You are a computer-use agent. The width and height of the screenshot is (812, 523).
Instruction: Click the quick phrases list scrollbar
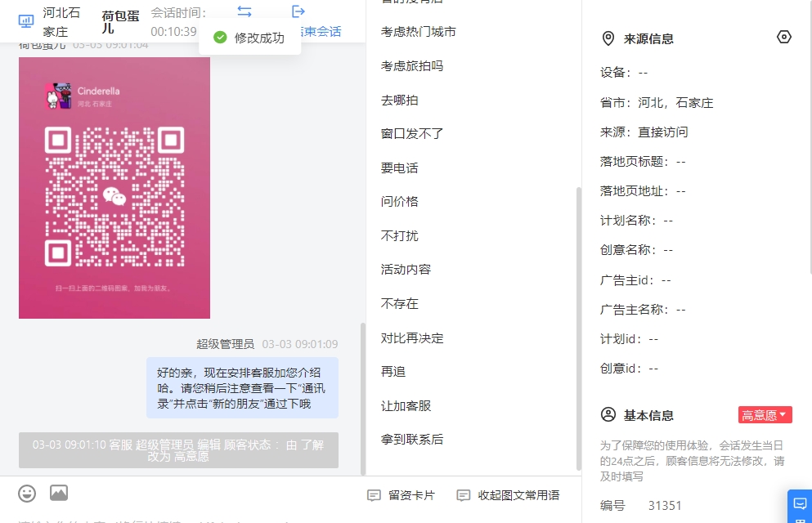coord(578,329)
